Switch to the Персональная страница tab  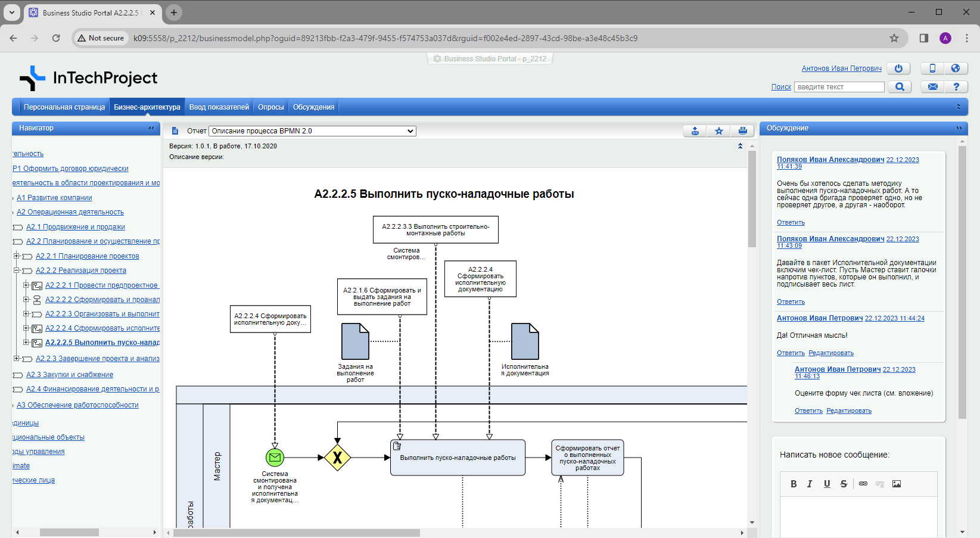pos(64,107)
